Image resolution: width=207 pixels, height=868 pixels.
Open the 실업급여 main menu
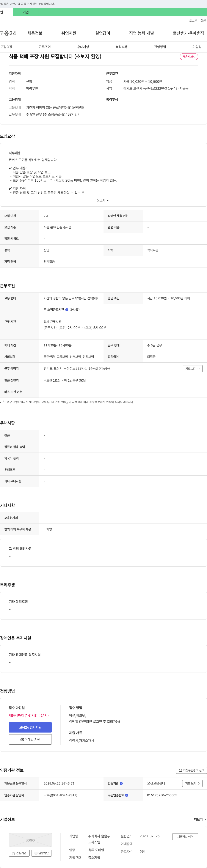(103, 33)
